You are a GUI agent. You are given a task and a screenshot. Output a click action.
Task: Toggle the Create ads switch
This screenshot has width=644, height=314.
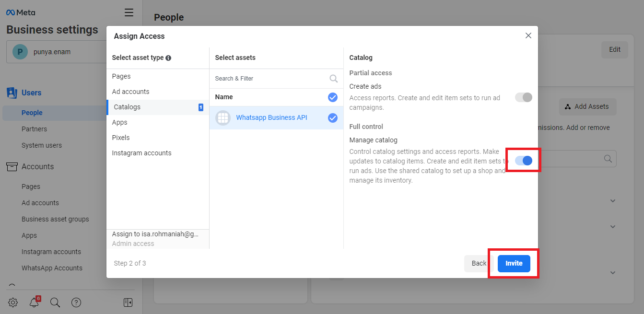[524, 97]
